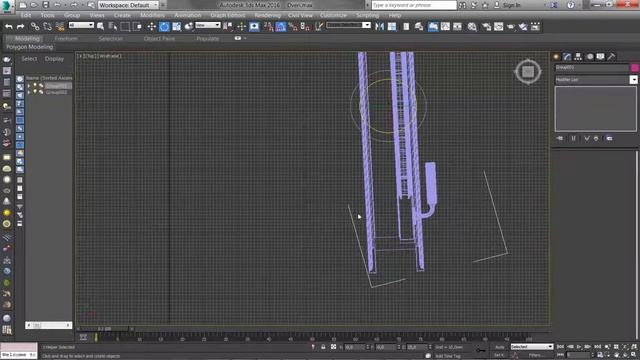Screen dimensions: 640x360
Task: Open the reference coordinate system dropdown
Action: 207,25
